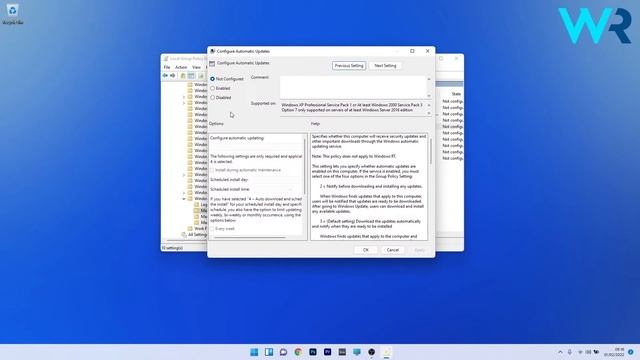Click the greyed-out Apply button
The height and width of the screenshot is (360, 640).
click(420, 250)
